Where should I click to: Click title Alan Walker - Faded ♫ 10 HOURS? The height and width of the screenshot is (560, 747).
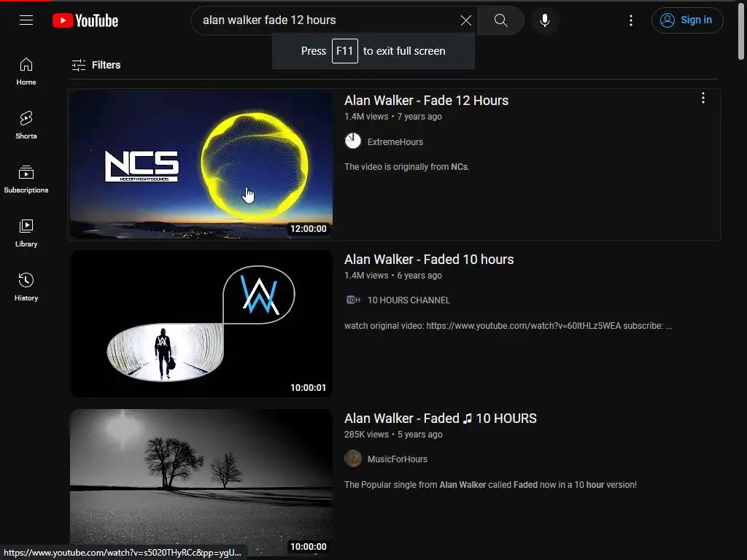[441, 419]
